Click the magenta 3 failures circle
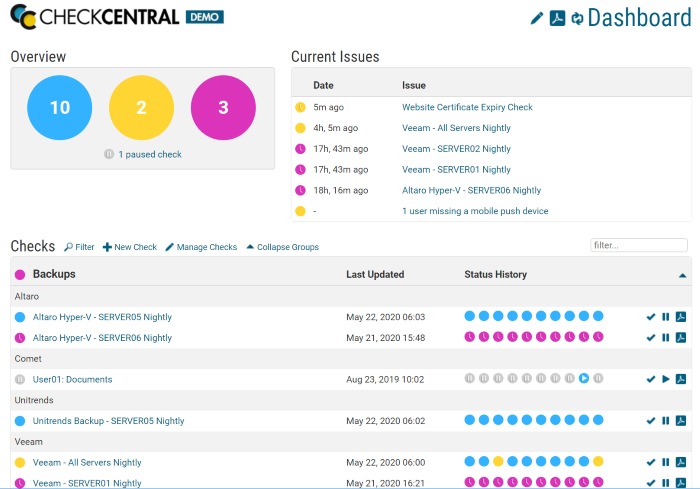The width and height of the screenshot is (700, 489). [223, 108]
